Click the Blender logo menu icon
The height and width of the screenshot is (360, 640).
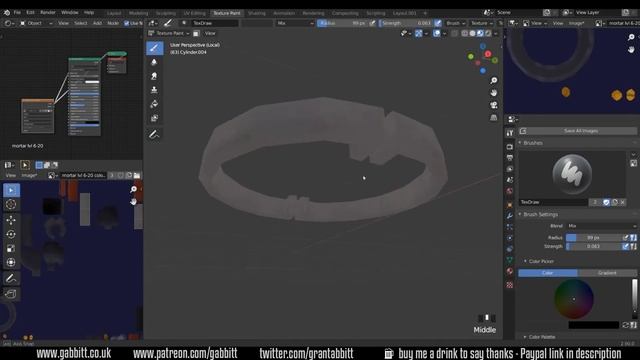click(7, 13)
